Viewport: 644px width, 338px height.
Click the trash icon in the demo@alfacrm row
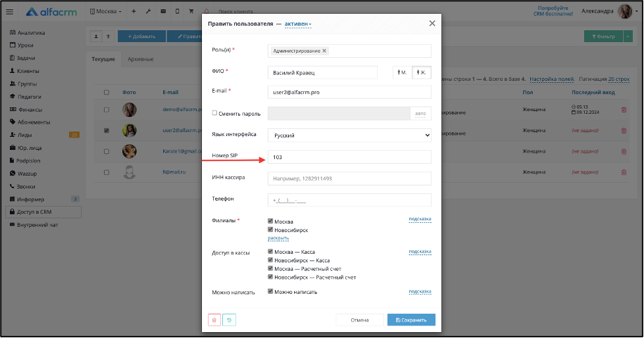point(624,110)
